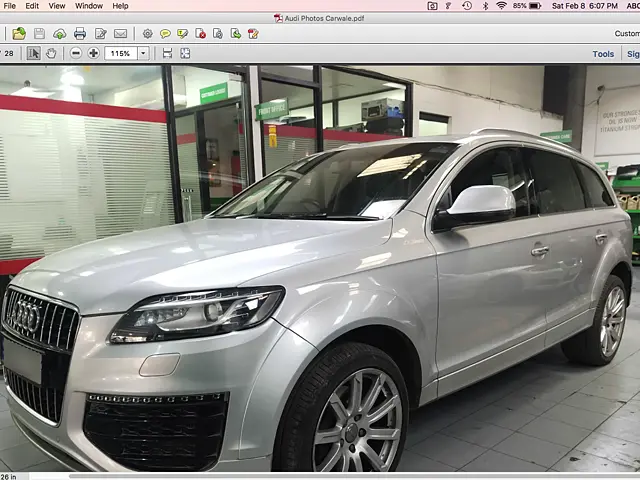Switch to the Hand pan tool
Image resolution: width=640 pixels, height=480 pixels.
pos(51,53)
